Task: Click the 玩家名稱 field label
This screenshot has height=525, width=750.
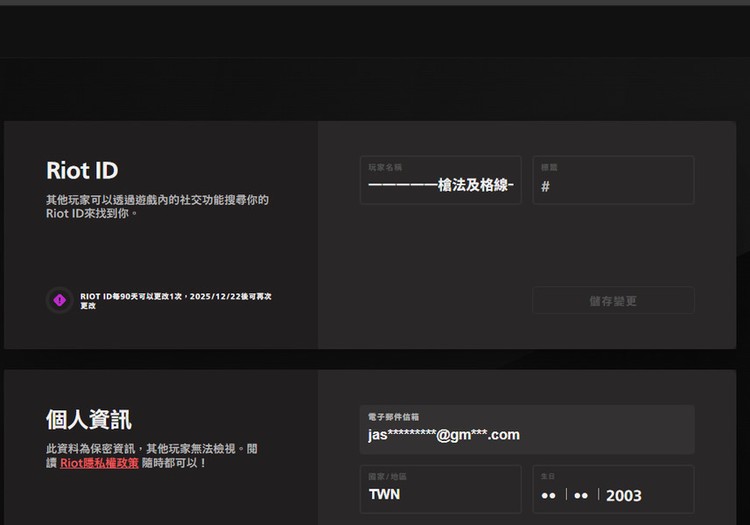Action: point(385,167)
